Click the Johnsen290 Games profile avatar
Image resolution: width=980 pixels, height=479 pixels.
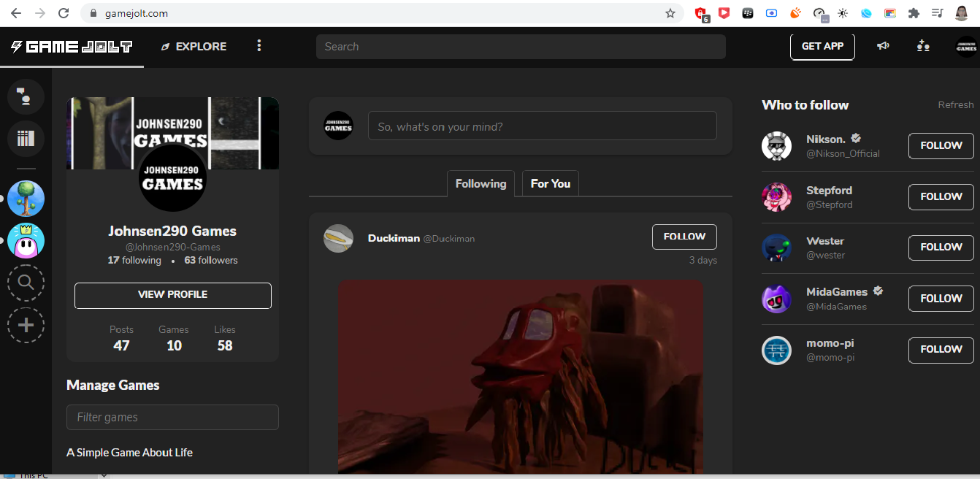(172, 178)
